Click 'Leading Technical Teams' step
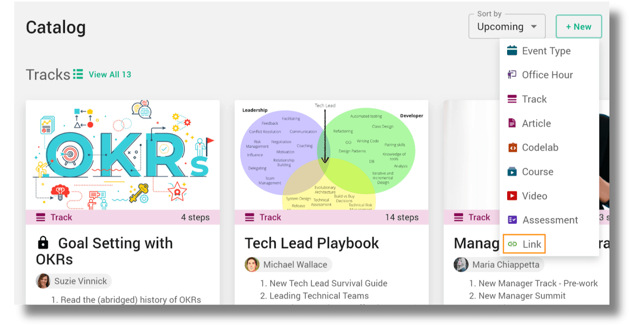 click(319, 296)
